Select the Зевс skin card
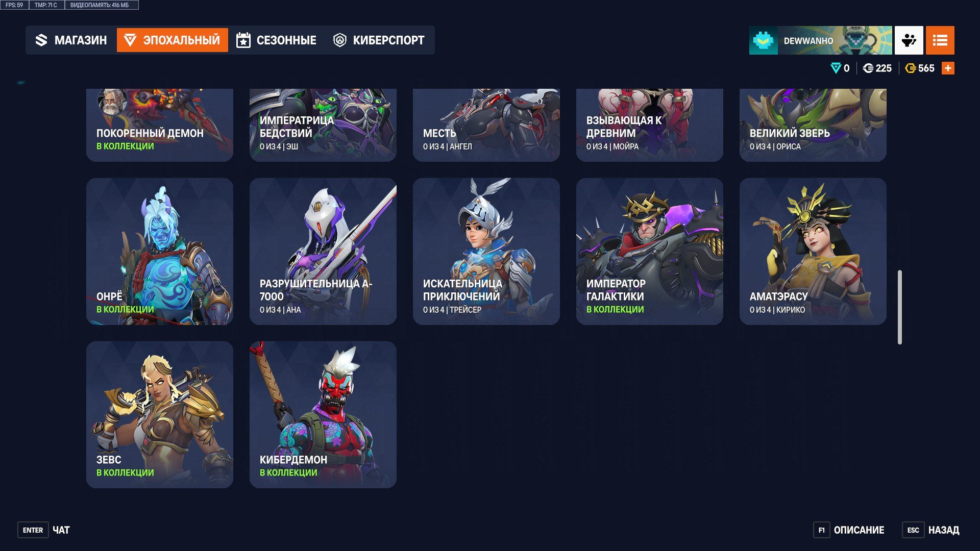Screen dimensions: 980x551 pos(160,415)
